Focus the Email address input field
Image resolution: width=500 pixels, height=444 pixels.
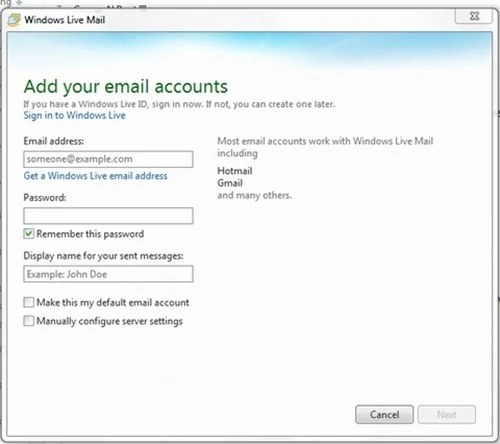click(x=108, y=159)
